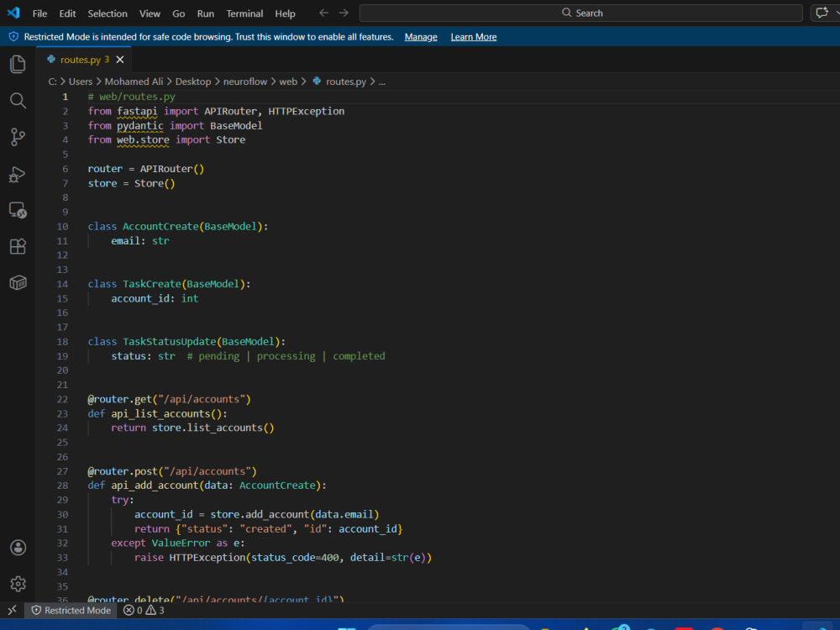Screen dimensions: 840x630
Task: Open the container/box icon view in activity bar
Action: tap(18, 282)
